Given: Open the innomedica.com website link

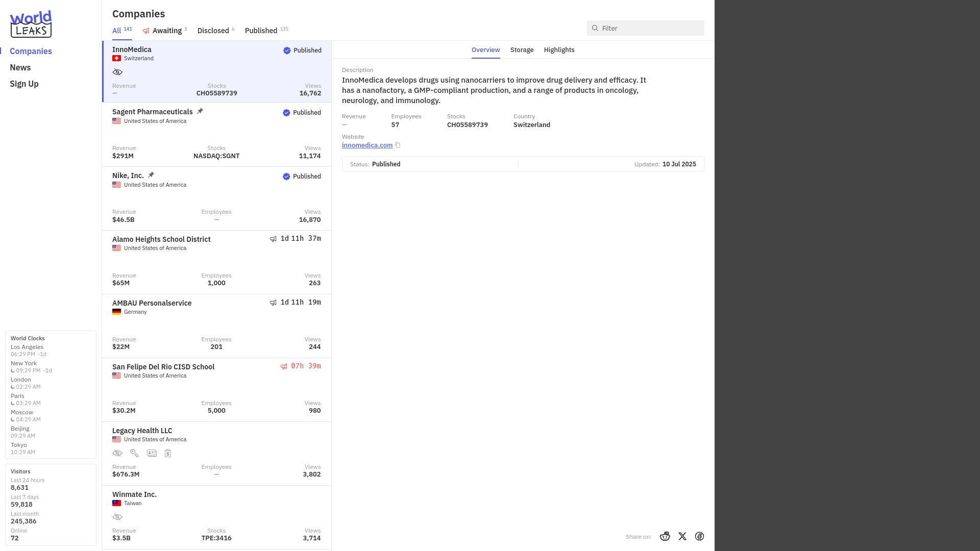Looking at the screenshot, I should (367, 145).
